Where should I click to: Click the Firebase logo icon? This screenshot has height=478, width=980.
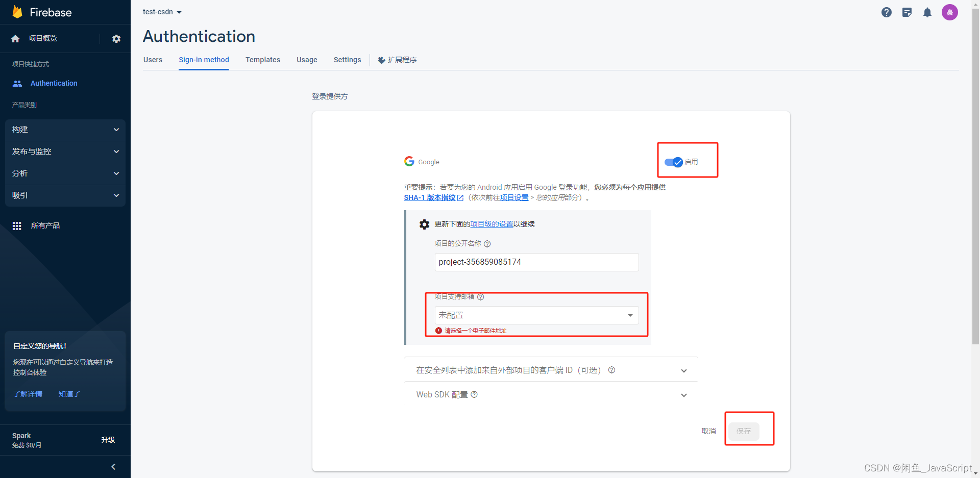[17, 12]
